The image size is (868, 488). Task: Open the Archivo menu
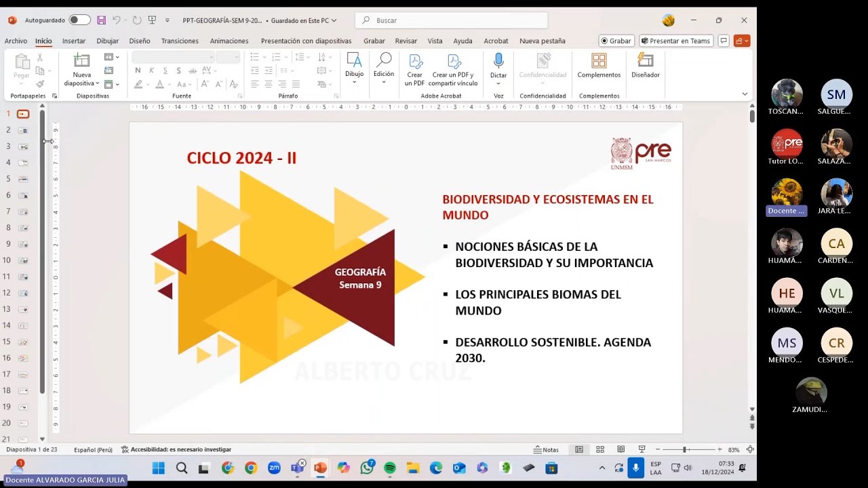click(x=16, y=41)
